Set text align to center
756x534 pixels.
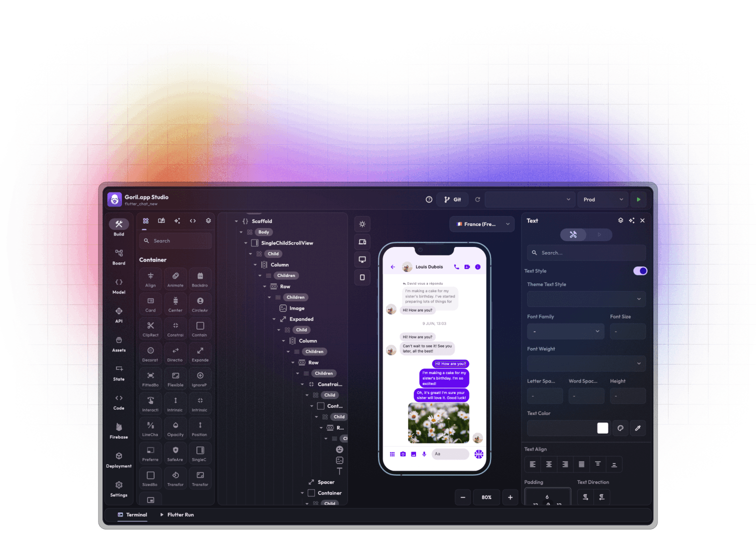point(549,464)
